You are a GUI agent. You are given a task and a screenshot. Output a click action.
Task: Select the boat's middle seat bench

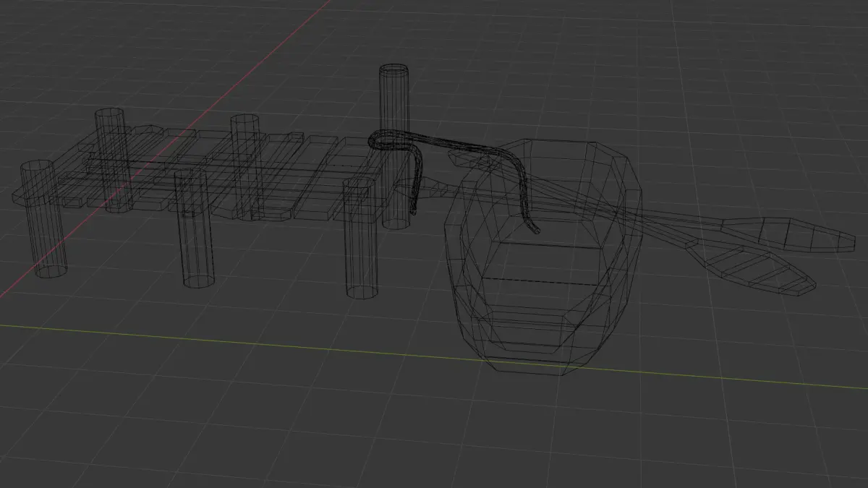click(x=544, y=264)
